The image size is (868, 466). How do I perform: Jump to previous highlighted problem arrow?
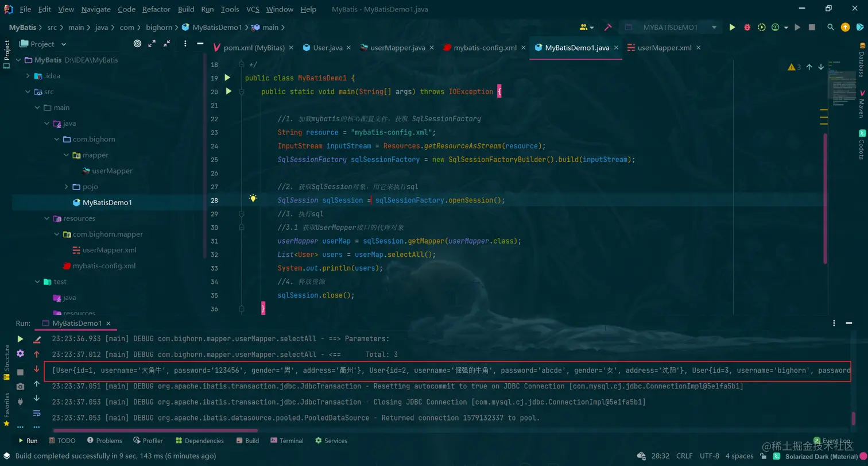(809, 67)
